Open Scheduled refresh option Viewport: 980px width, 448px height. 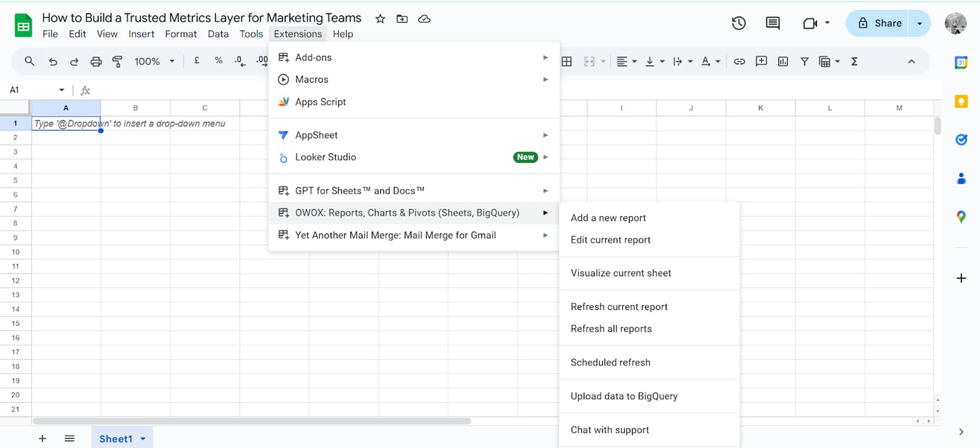(x=649, y=363)
